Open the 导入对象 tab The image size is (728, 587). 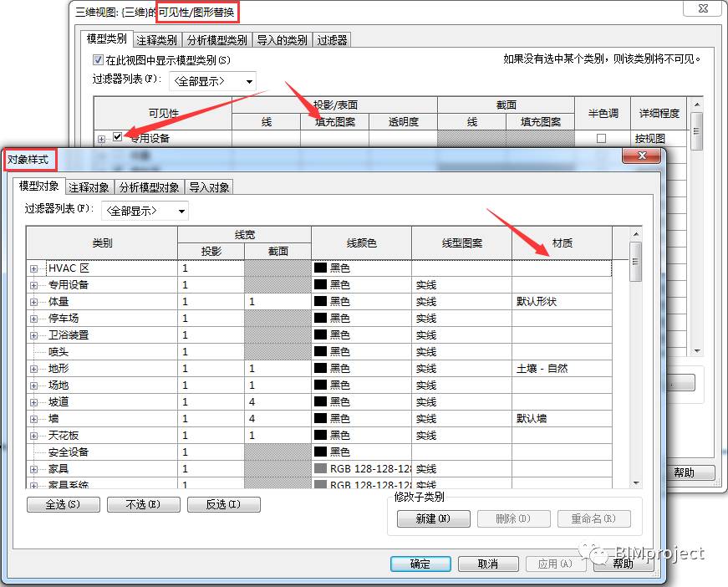[209, 187]
